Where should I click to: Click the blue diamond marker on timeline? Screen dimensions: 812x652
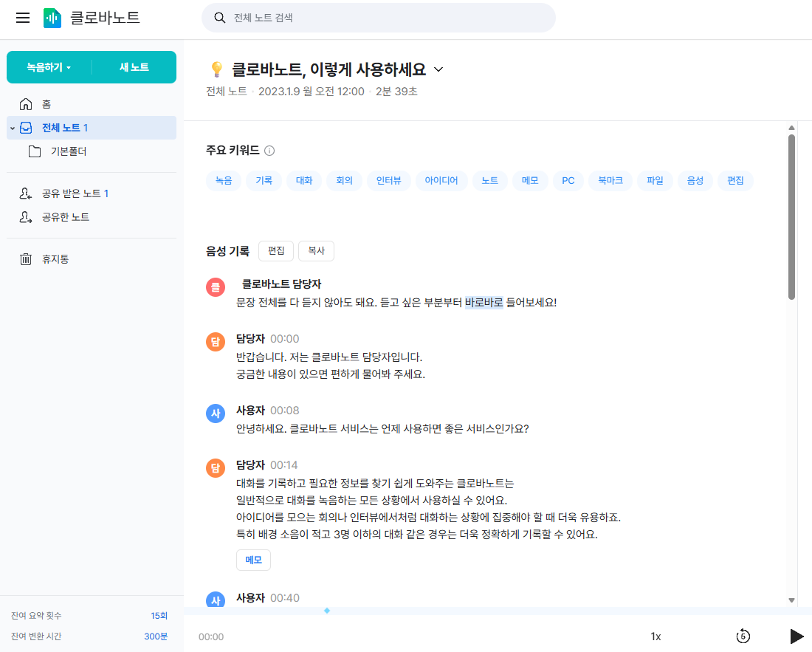pyautogui.click(x=327, y=611)
